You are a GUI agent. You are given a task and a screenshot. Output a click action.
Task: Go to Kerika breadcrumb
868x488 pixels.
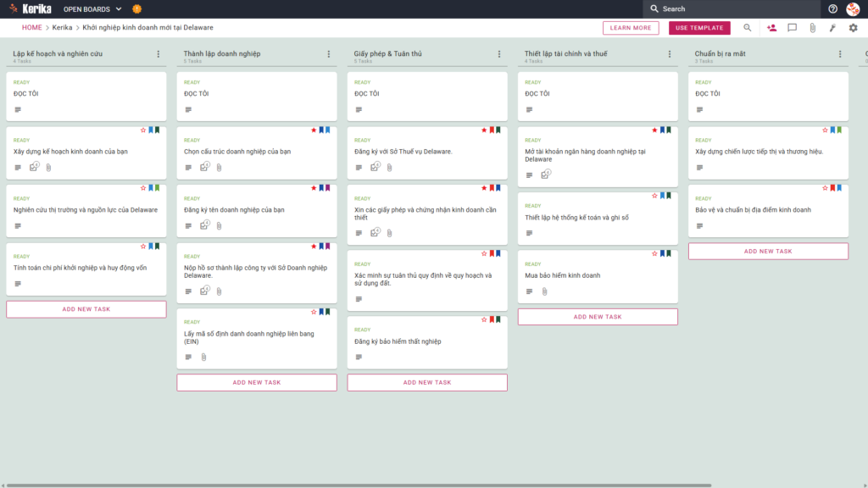click(x=62, y=28)
